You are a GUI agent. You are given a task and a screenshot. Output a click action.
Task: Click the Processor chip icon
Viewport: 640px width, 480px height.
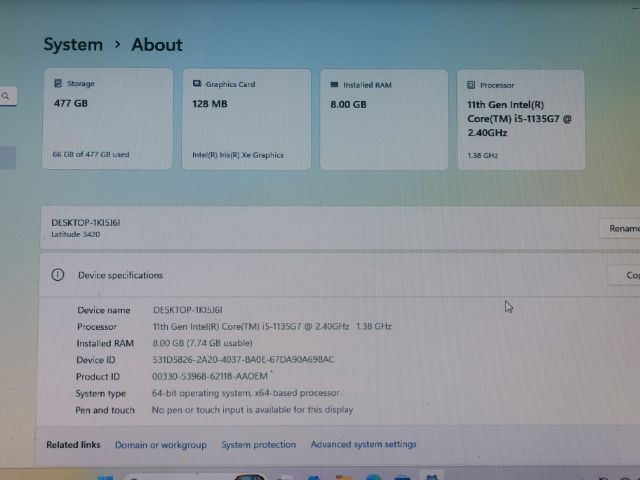pos(471,85)
